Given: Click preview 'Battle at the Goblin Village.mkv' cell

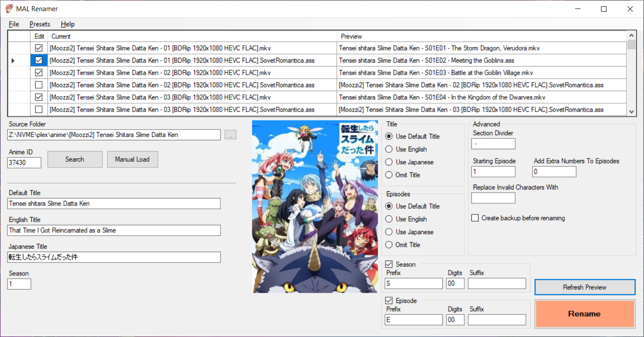Looking at the screenshot, I should click(482, 72).
